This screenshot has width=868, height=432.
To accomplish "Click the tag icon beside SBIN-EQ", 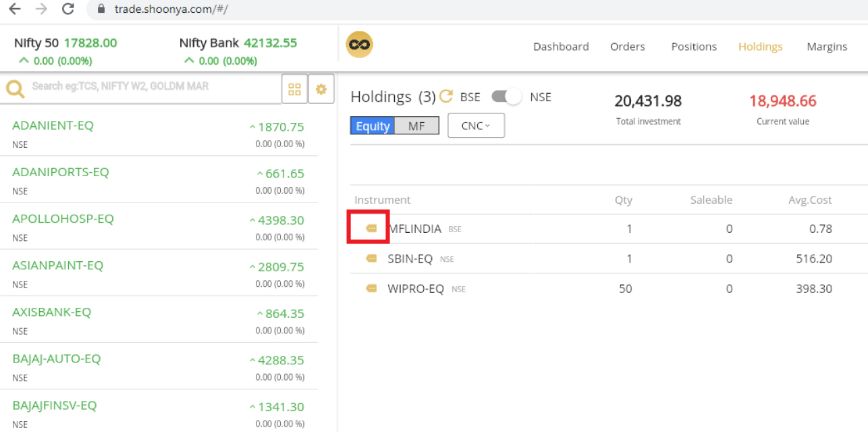I will click(371, 258).
